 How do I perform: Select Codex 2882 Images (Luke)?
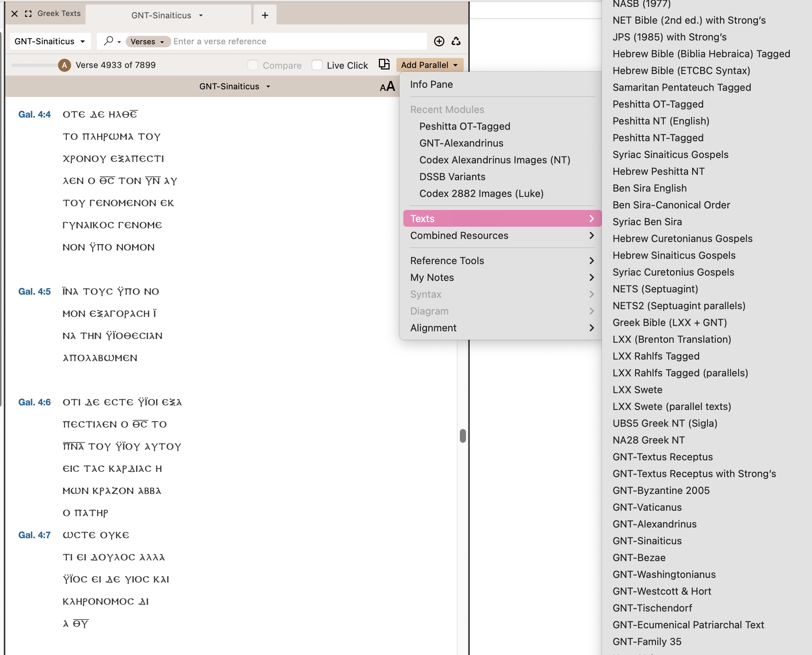tap(481, 194)
